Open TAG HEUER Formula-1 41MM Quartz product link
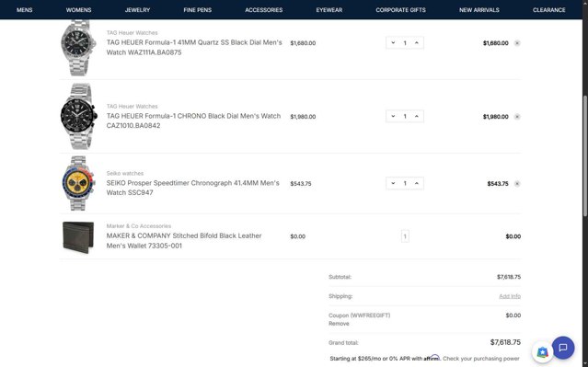 pos(194,47)
